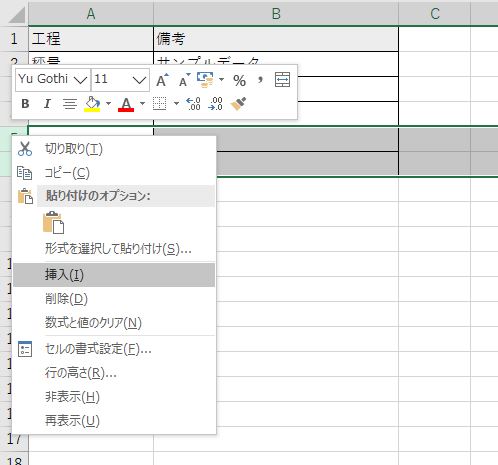Image resolution: width=498 pixels, height=465 pixels.
Task: Apply comma style
Action: pos(260,80)
